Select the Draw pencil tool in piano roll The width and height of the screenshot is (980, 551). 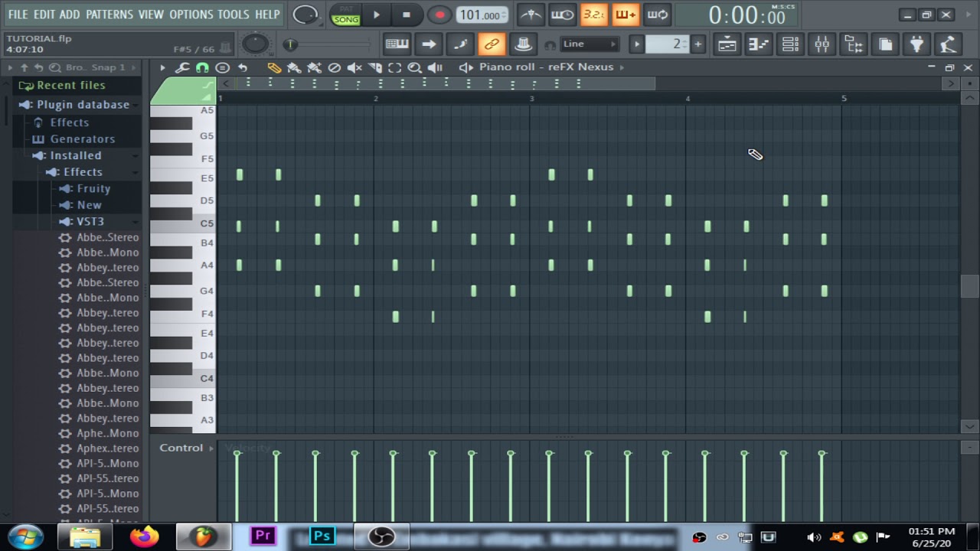pos(274,67)
